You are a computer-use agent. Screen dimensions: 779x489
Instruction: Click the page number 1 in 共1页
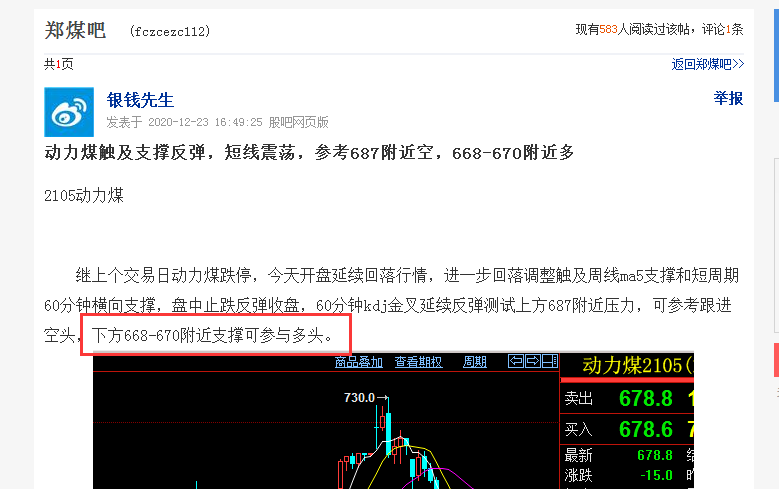pyautogui.click(x=58, y=64)
